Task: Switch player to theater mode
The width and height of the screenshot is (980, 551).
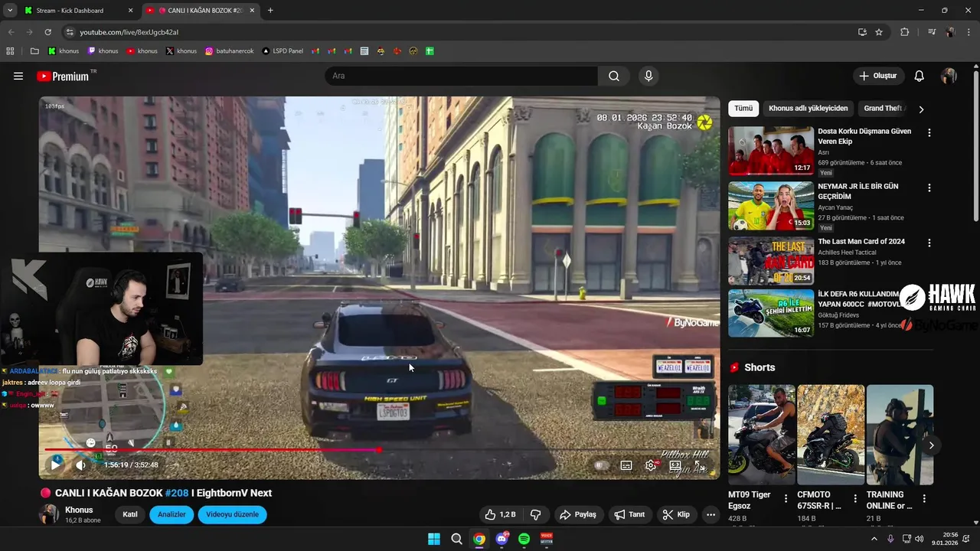Action: click(x=675, y=465)
